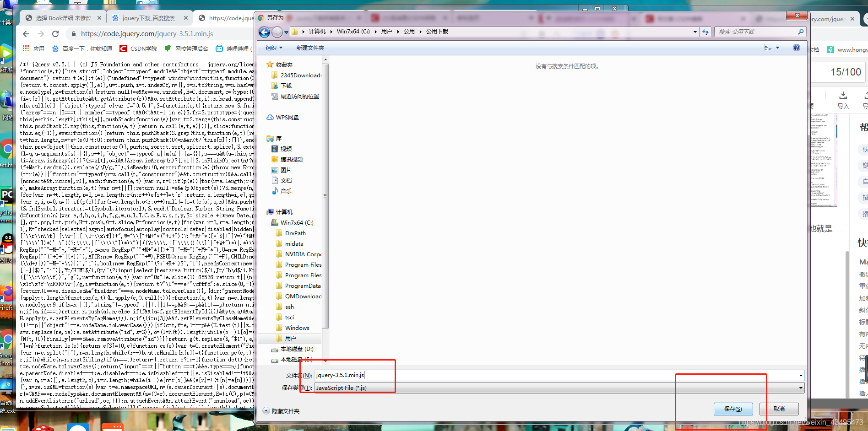Open 应用 apps bookmark
This screenshot has height=431, width=868.
pyautogui.click(x=33, y=48)
